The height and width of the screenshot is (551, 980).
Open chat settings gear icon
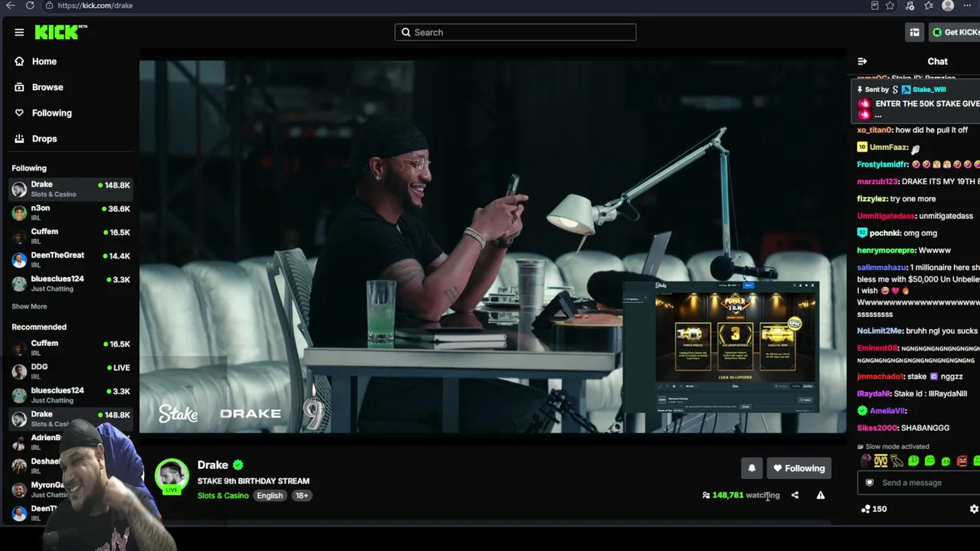tap(974, 509)
